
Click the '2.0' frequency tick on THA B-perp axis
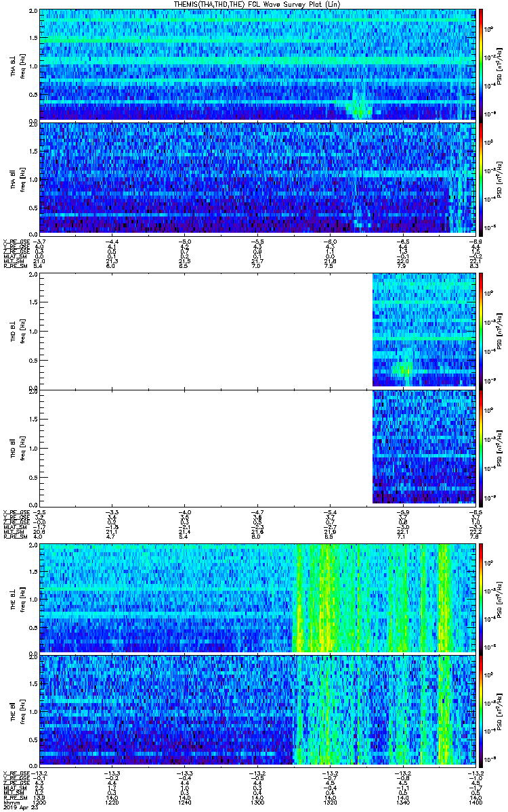(x=34, y=12)
